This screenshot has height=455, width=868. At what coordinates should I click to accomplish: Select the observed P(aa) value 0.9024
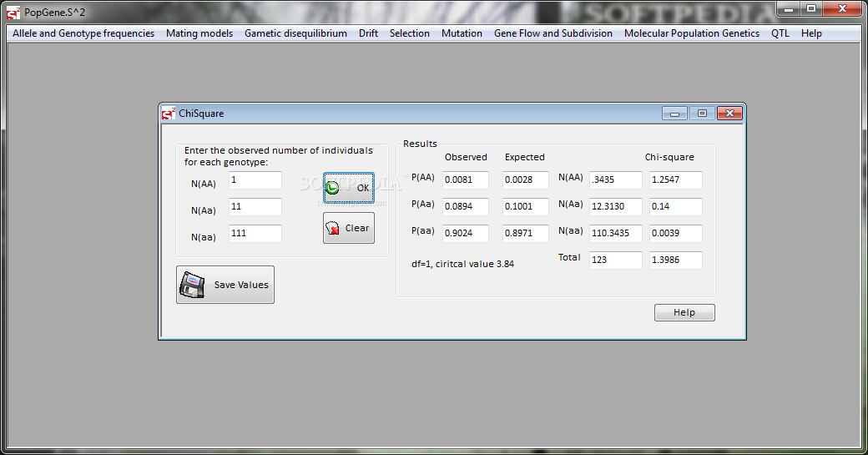[466, 233]
